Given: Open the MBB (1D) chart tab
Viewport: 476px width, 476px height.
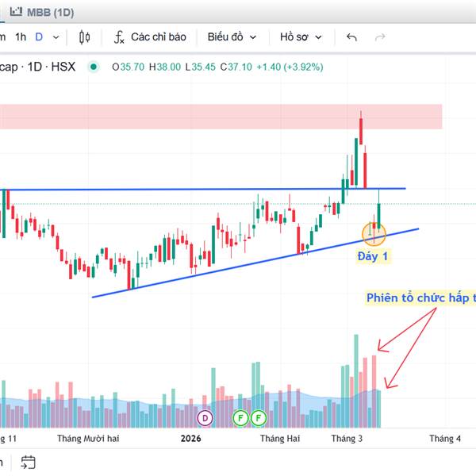Looking at the screenshot, I should (42, 13).
